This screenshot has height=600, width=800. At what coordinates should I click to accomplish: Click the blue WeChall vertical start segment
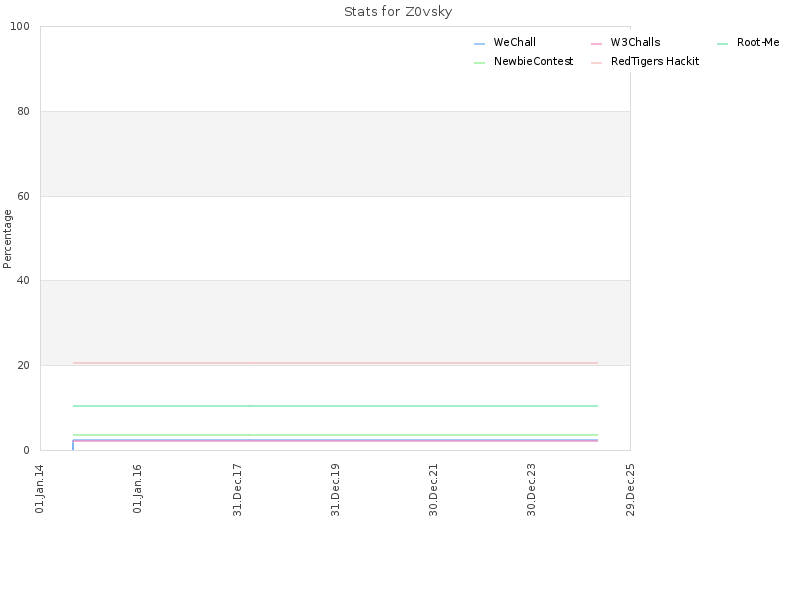[73, 445]
